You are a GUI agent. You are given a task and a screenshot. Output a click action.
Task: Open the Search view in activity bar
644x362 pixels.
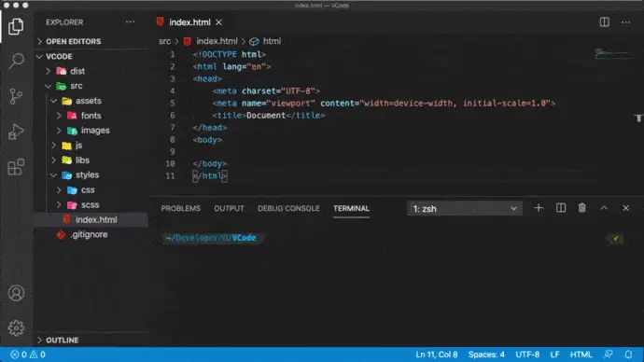click(17, 62)
